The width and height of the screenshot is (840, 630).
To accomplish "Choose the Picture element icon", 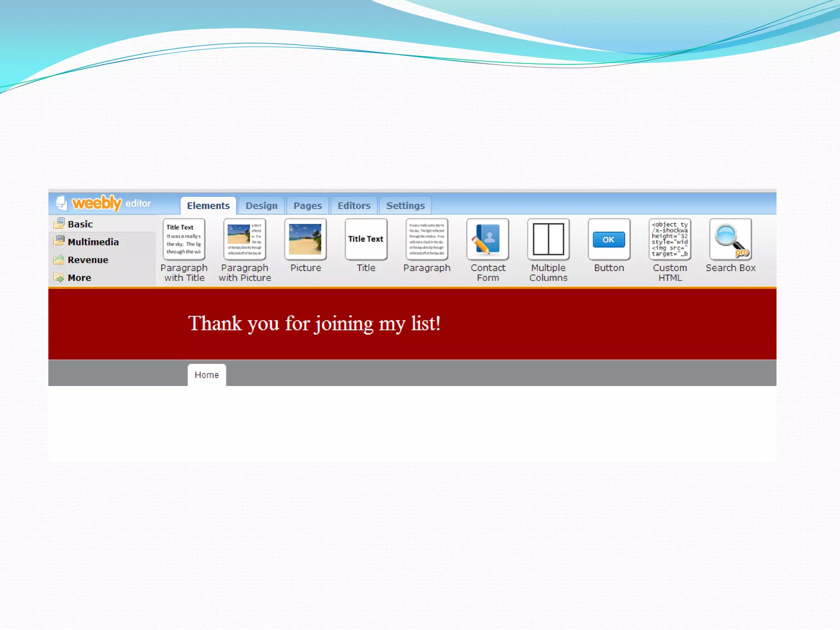I will (x=305, y=239).
